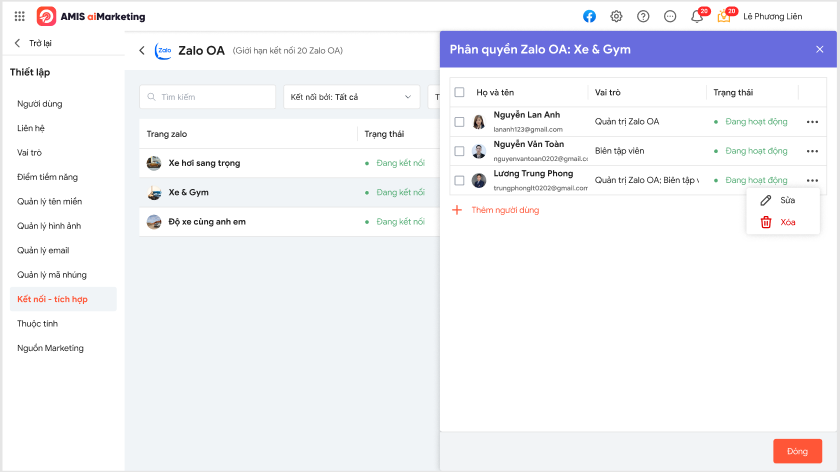This screenshot has width=840, height=472.
Task: Click the Thêm người dùng link
Action: 505,210
